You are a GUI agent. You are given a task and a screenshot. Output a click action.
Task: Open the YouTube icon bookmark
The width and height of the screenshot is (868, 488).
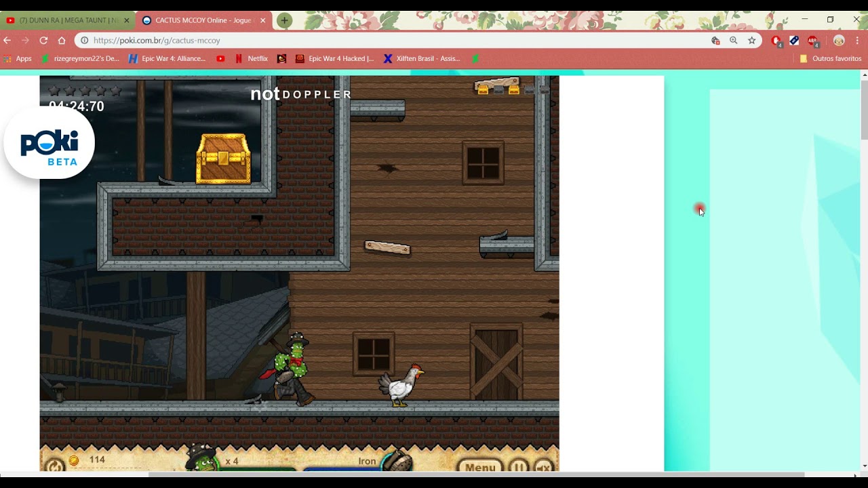(220, 59)
